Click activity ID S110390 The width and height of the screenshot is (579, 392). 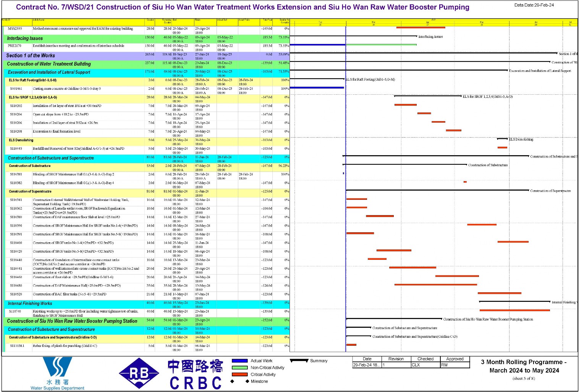[16, 226]
